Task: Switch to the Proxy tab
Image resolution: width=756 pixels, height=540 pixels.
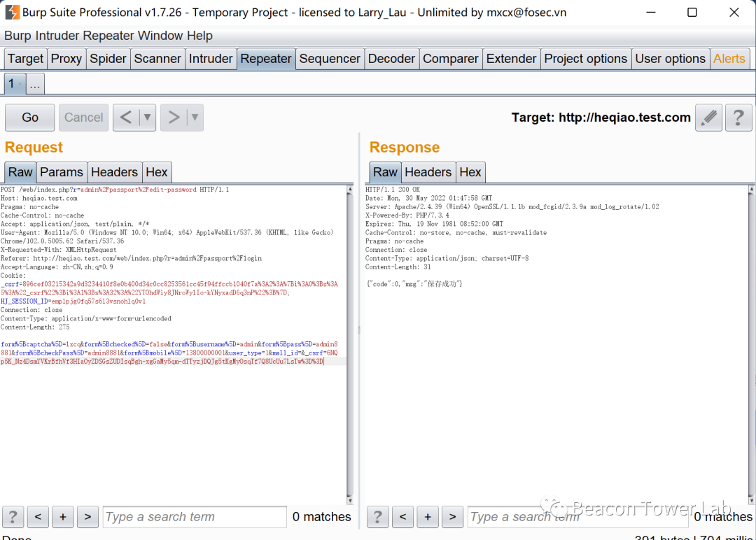Action: click(x=66, y=59)
